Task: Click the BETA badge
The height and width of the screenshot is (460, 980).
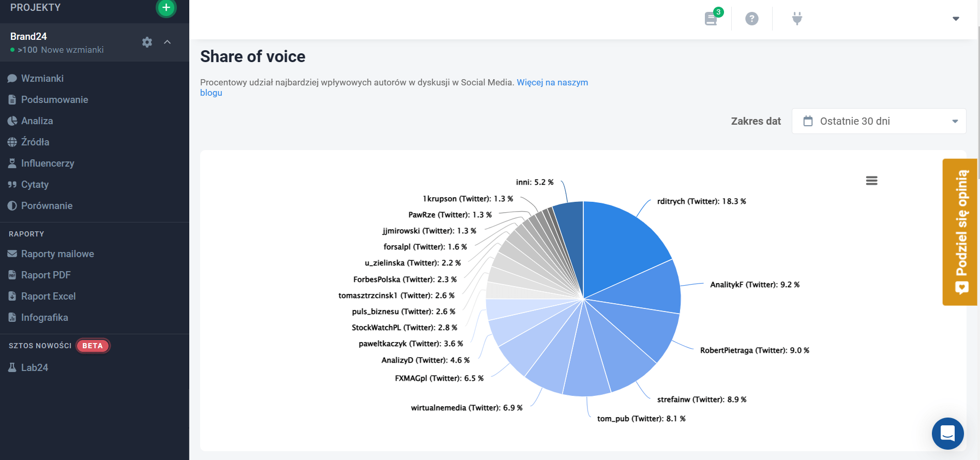Action: click(93, 346)
